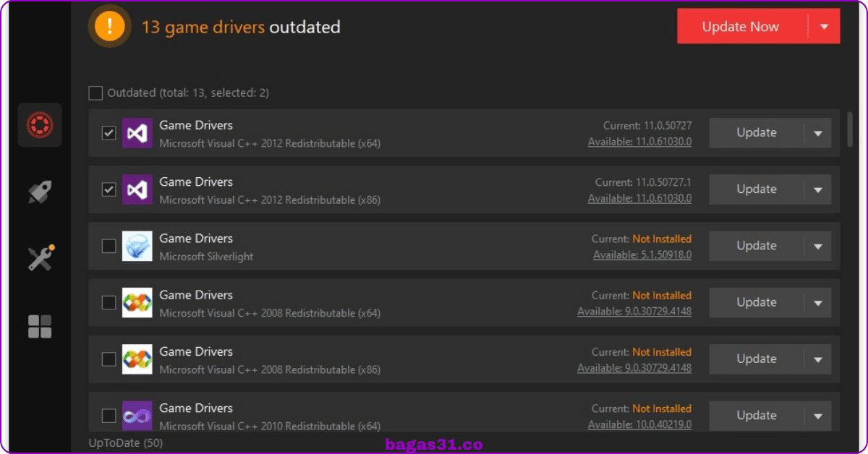
Task: Uncheck Visual C++ 2012 Redistributable (x86)
Action: pyautogui.click(x=109, y=189)
